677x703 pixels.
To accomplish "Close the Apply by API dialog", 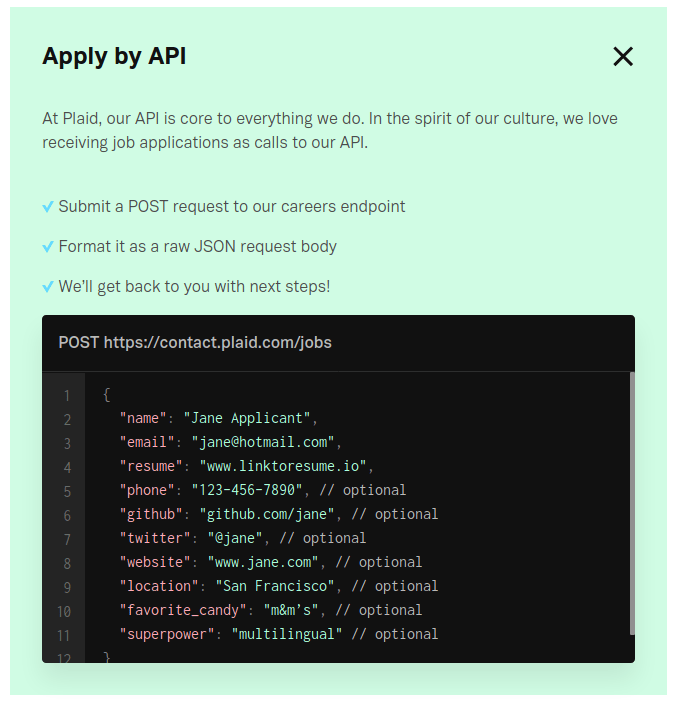I will pos(623,57).
